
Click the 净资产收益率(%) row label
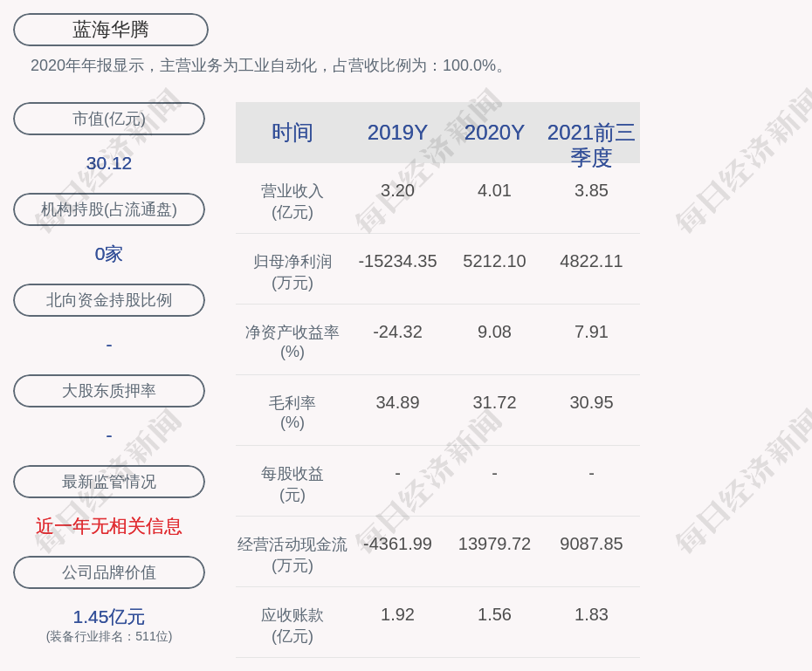coord(292,342)
